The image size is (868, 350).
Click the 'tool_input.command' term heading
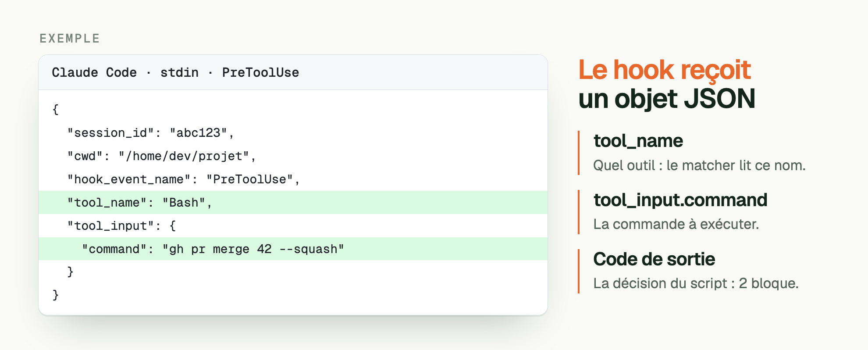(680, 200)
